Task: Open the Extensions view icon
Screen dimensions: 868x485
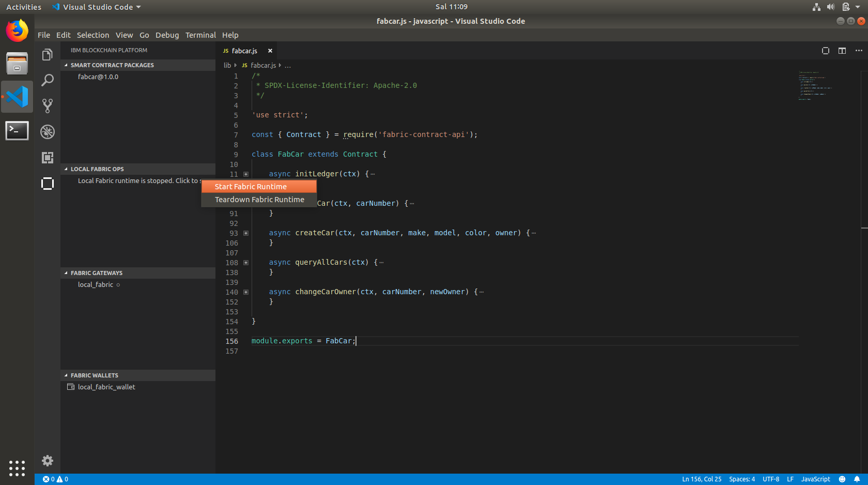Action: click(47, 158)
